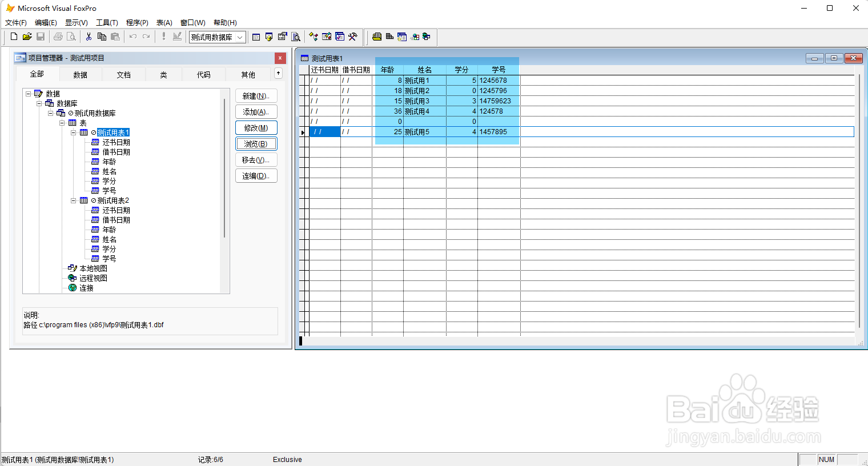This screenshot has width=868, height=466.
Task: Open the Document View magnifier icon
Action: (x=296, y=37)
